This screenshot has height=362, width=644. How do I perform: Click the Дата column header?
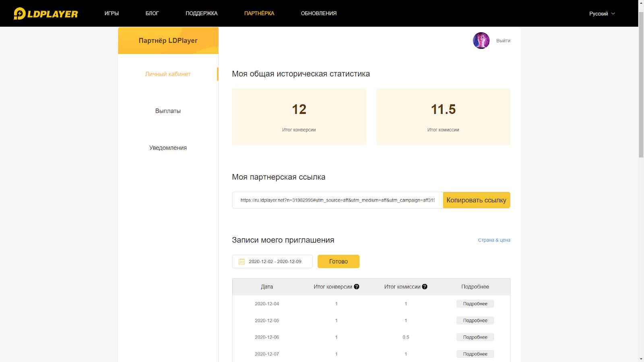tap(267, 287)
